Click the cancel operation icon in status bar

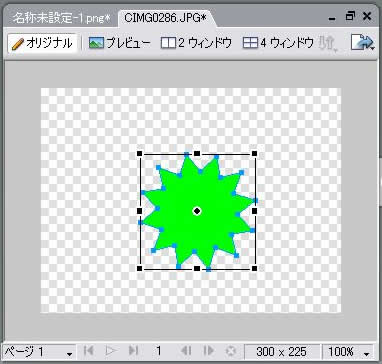(x=231, y=351)
